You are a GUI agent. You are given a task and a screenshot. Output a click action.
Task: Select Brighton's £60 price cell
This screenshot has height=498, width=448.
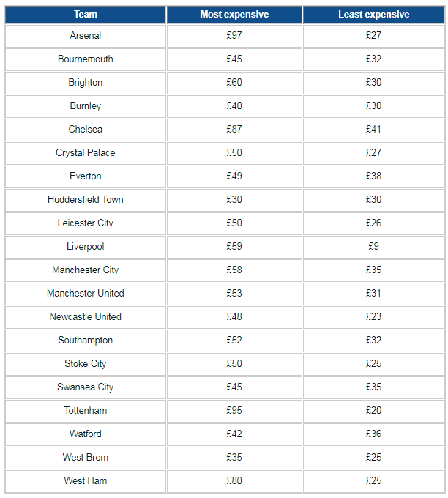[x=234, y=83]
